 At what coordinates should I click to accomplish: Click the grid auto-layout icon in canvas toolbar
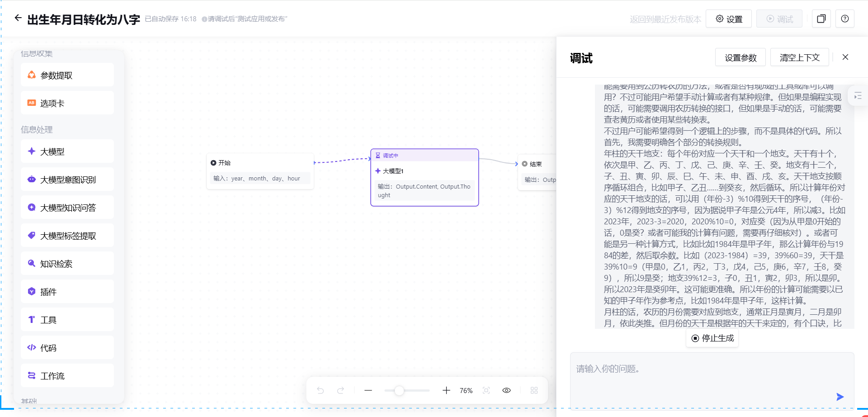[x=534, y=390]
